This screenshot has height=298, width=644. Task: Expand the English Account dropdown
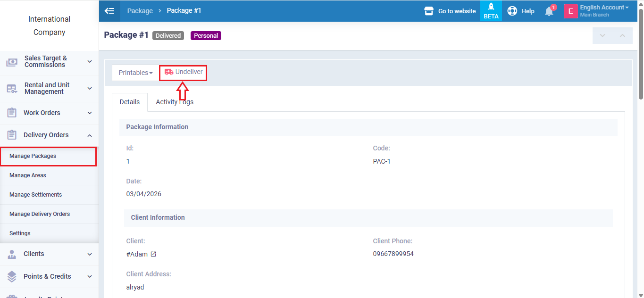[x=604, y=8]
